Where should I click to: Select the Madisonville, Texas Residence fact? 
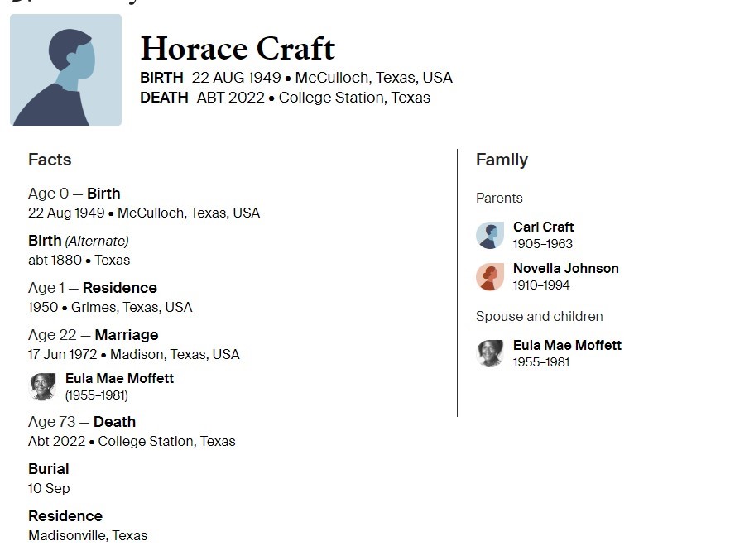pos(88,525)
